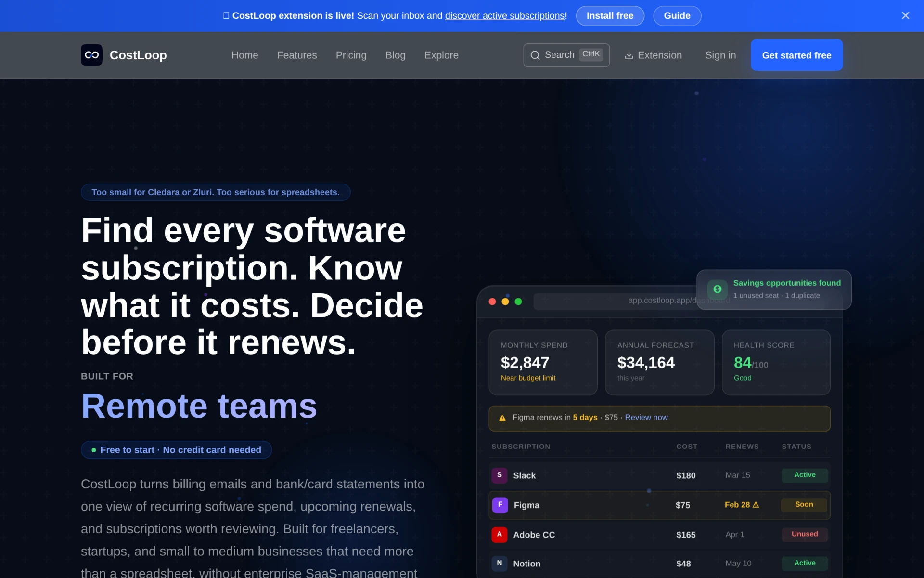The width and height of the screenshot is (924, 578).
Task: Click the Adobe CC subscription name
Action: click(x=534, y=535)
